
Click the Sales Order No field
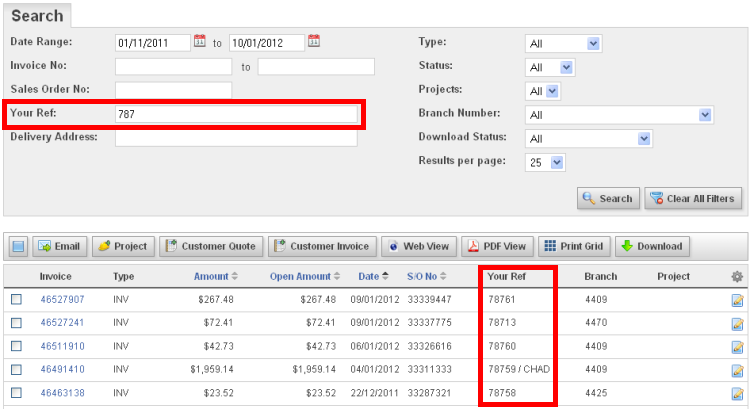pos(173,90)
